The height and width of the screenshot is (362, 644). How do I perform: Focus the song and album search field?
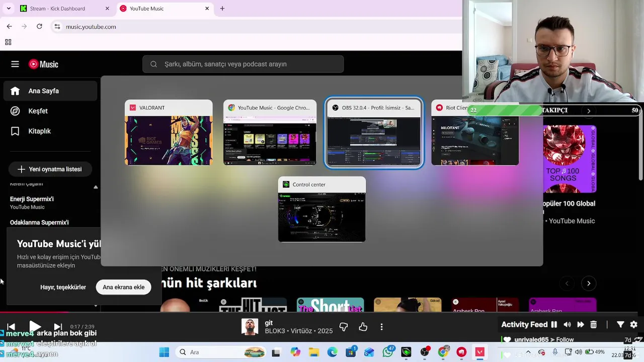click(x=243, y=64)
